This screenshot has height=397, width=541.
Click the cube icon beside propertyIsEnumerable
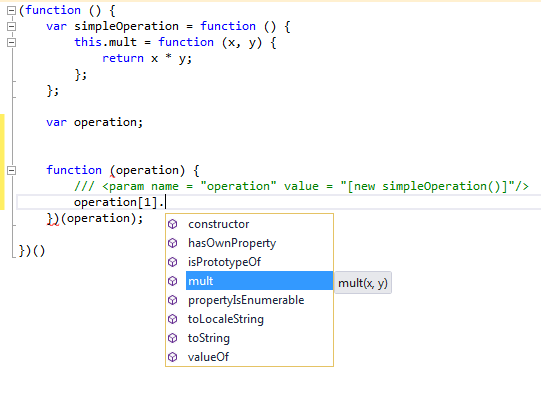coord(173,300)
